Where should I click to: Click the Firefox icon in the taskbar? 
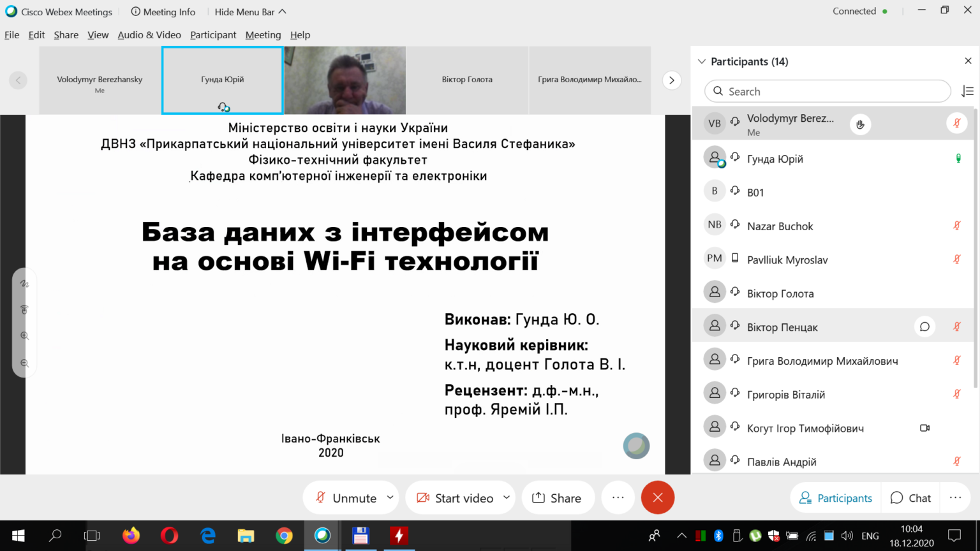131,536
